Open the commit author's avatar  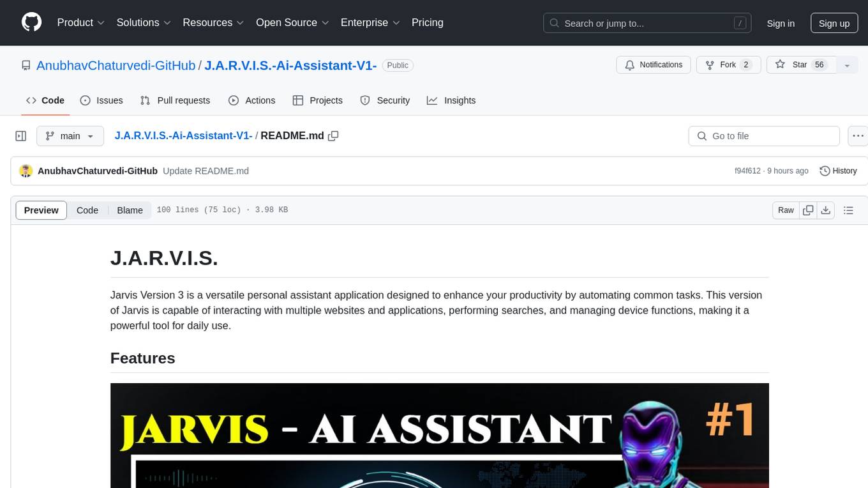(x=26, y=171)
